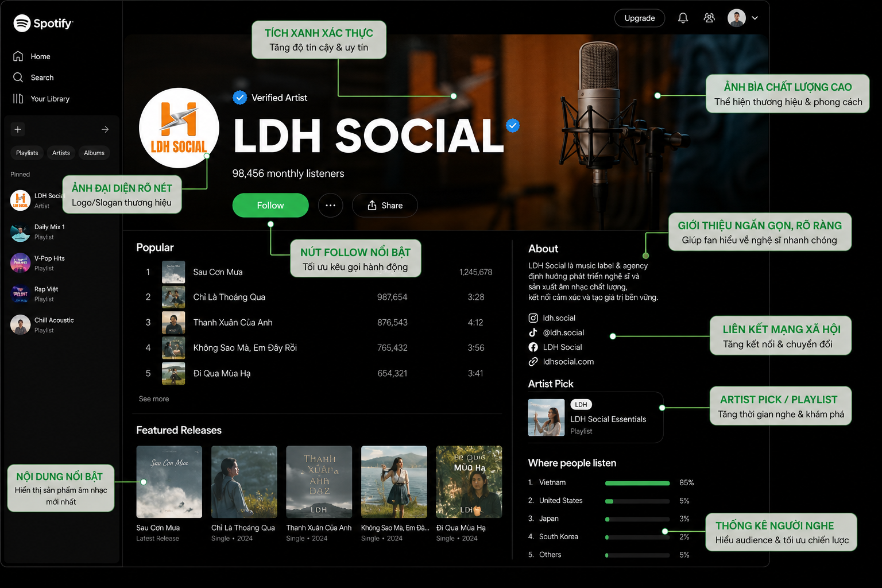The height and width of the screenshot is (588, 882).
Task: Open the Chill Acoustic playlist
Action: click(42, 325)
